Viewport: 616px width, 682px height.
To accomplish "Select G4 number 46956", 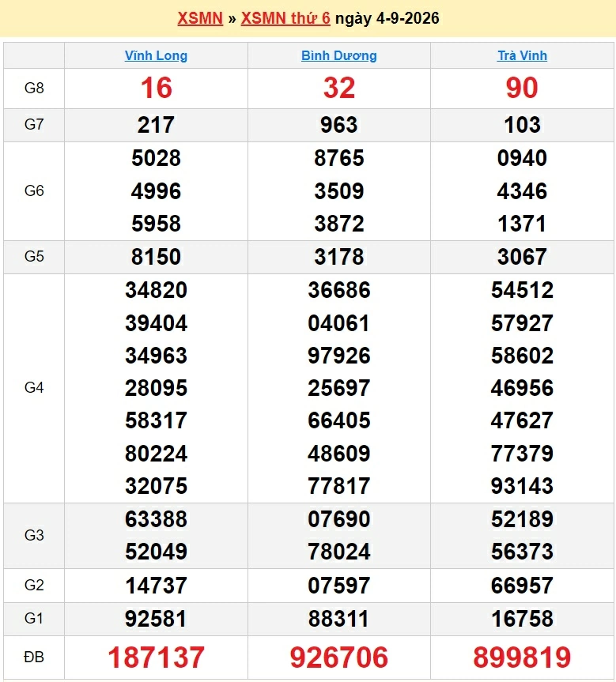I will pos(522,388).
